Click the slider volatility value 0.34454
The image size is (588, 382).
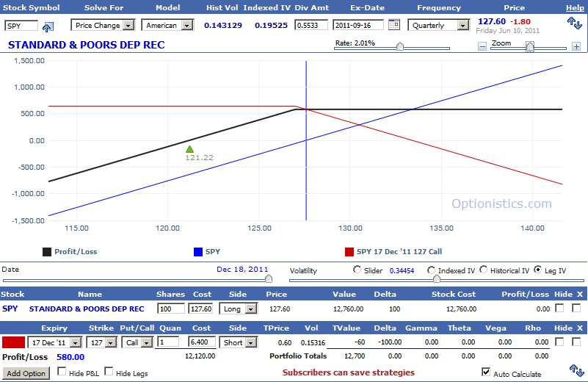(402, 270)
